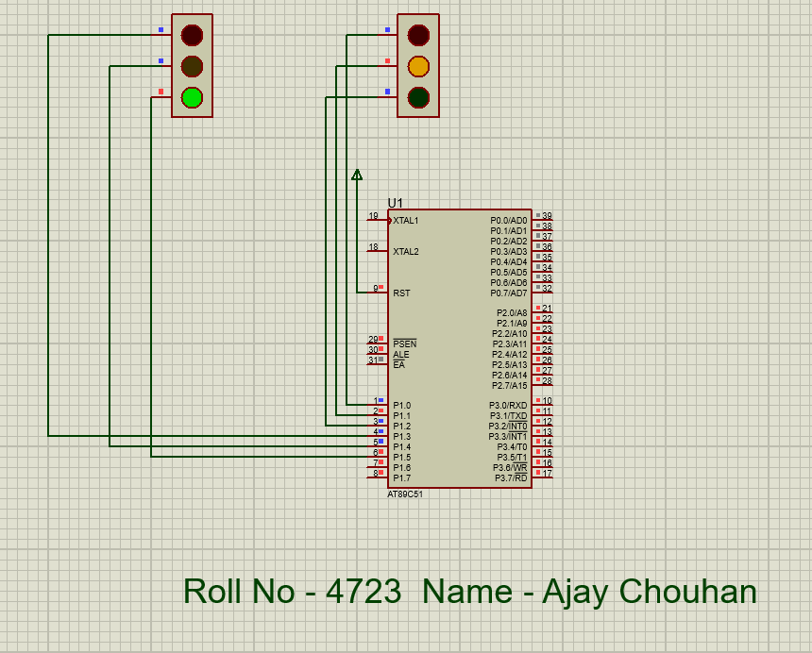Click the amber lamp on left traffic light
This screenshot has width=812, height=653.
[x=192, y=66]
